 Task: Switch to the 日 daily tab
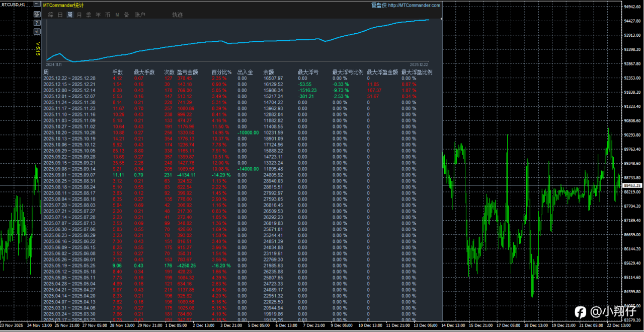(60, 15)
